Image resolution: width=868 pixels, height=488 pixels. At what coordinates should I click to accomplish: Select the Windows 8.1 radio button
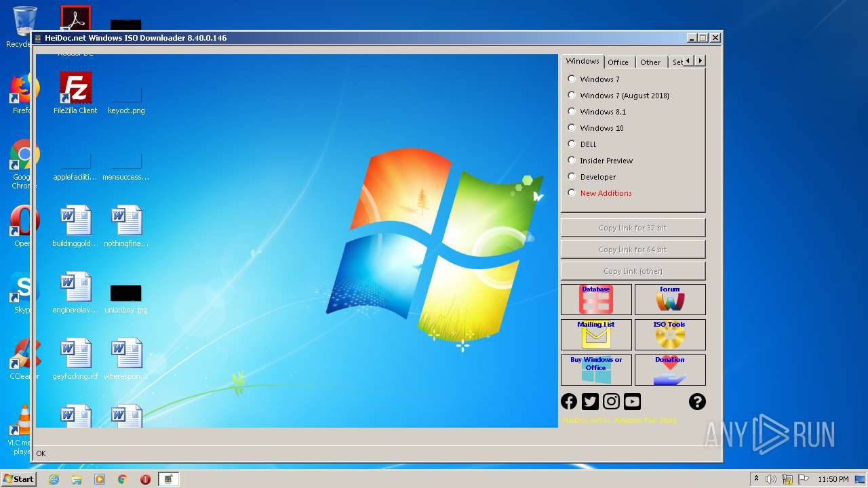[x=572, y=112]
